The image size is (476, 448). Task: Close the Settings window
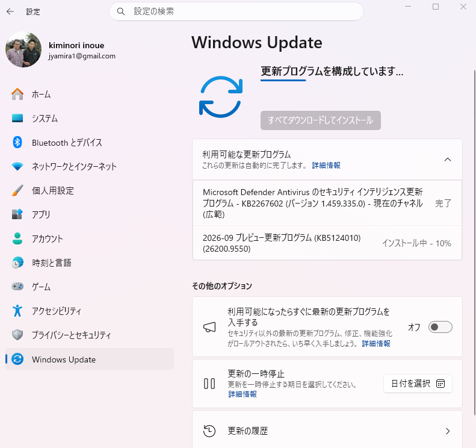[x=463, y=7]
